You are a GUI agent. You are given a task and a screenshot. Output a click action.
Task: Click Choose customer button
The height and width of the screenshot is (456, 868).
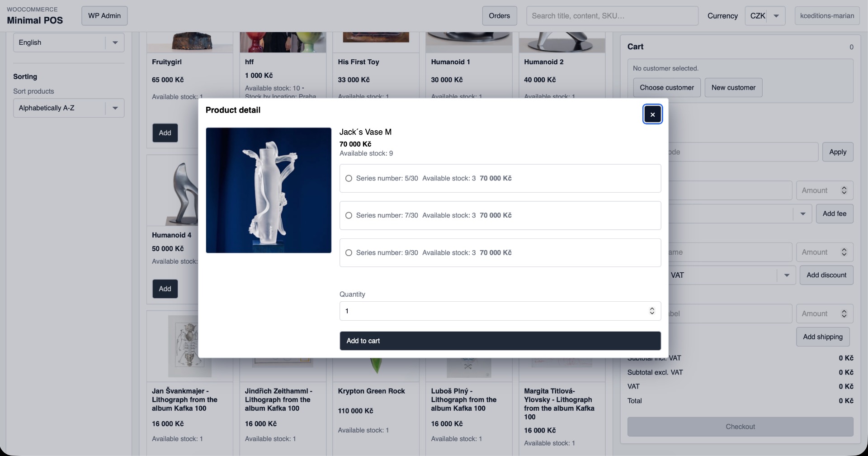[666, 88]
